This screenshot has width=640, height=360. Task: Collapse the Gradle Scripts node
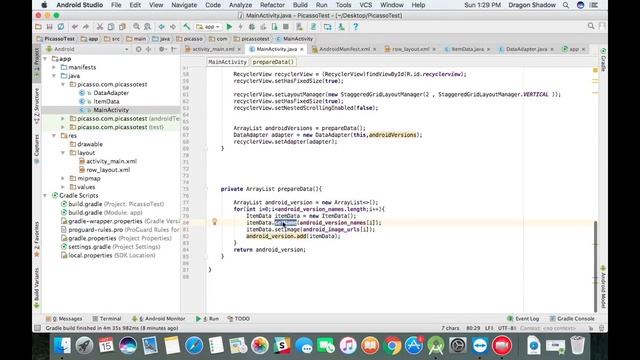coord(45,196)
